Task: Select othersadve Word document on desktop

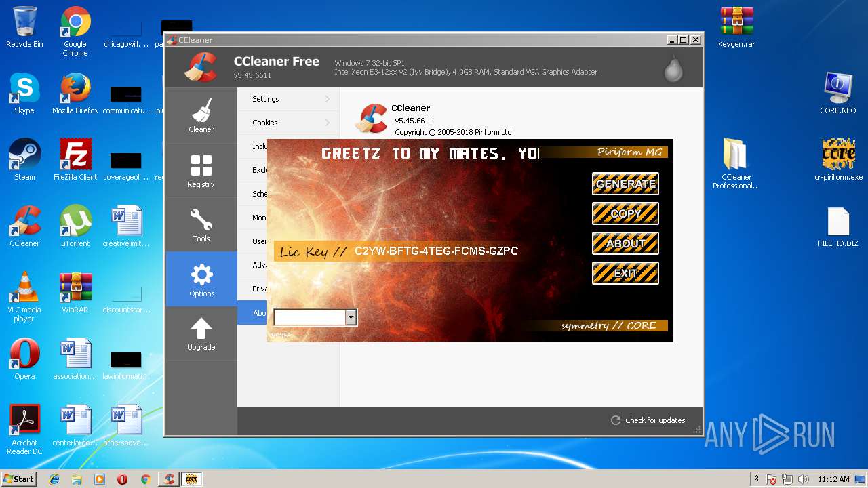Action: coord(126,426)
